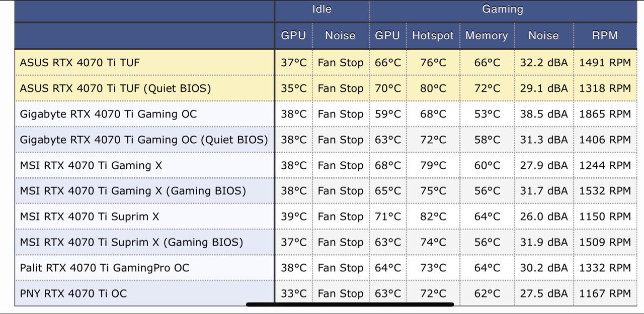Click the Idle group column header

[x=321, y=9]
